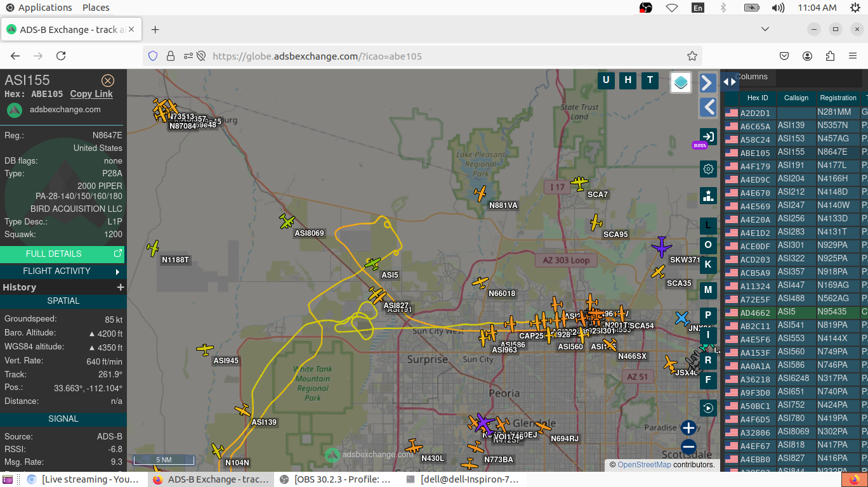Open map settings gear icon
Viewport: 868px width, 487px height.
[x=708, y=169]
